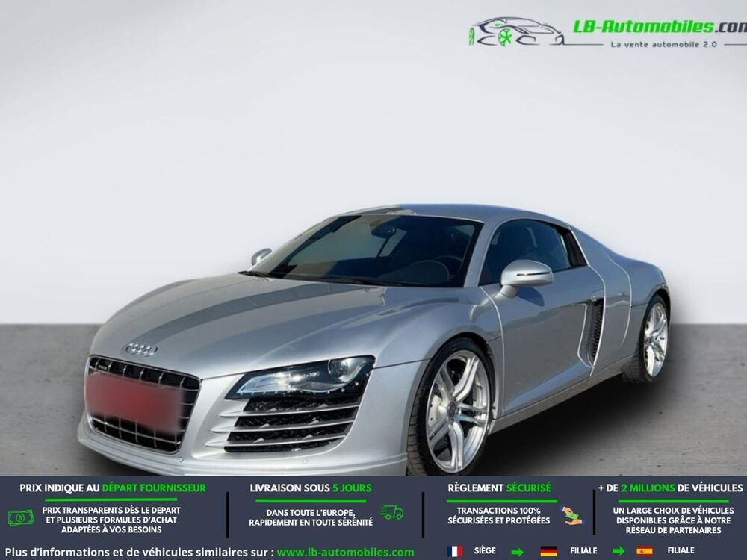
Task: Click the green arrow after SIÈGE
Action: [x=517, y=552]
